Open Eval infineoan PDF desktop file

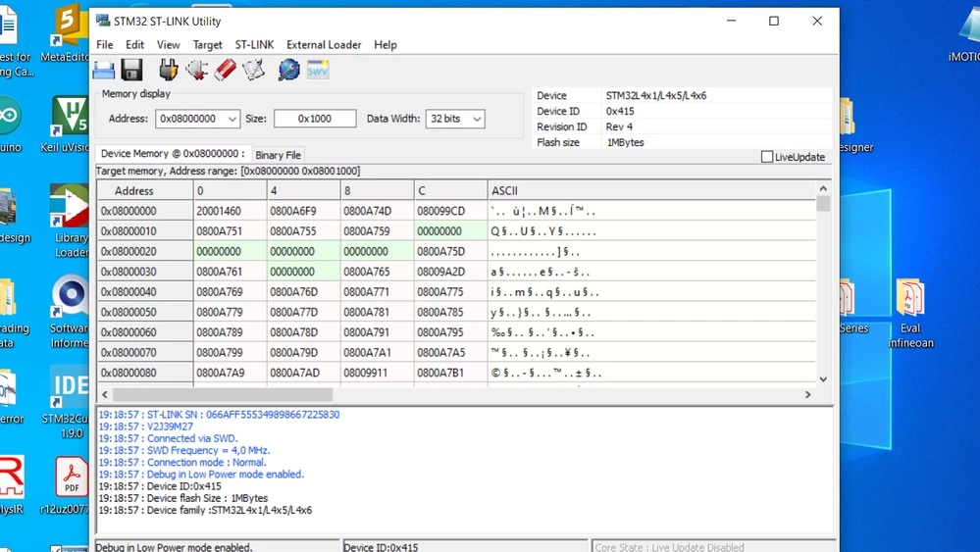[910, 313]
